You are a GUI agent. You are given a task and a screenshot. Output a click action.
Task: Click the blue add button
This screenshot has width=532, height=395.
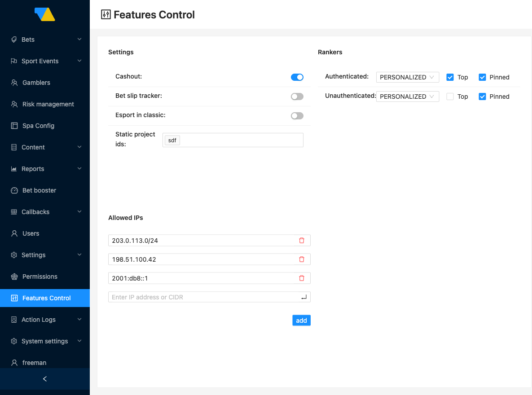301,320
